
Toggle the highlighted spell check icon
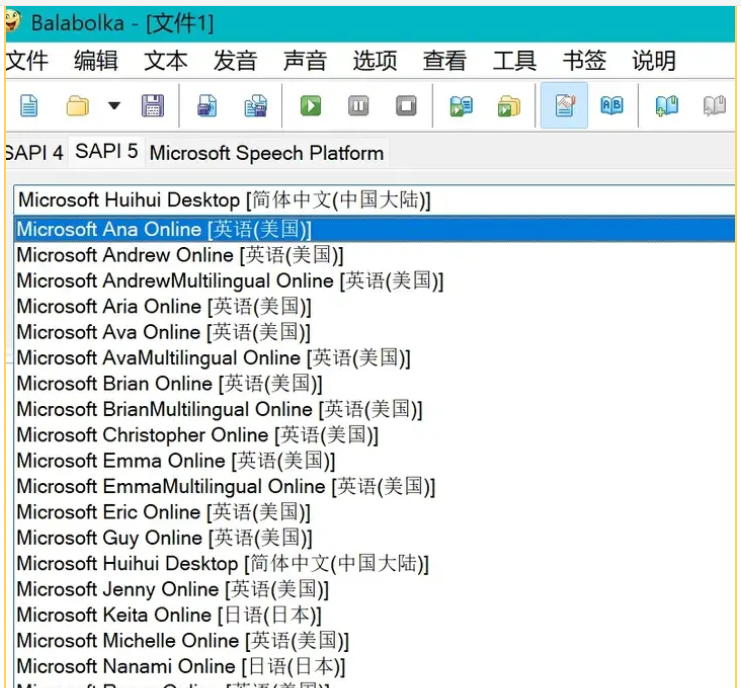(x=564, y=105)
